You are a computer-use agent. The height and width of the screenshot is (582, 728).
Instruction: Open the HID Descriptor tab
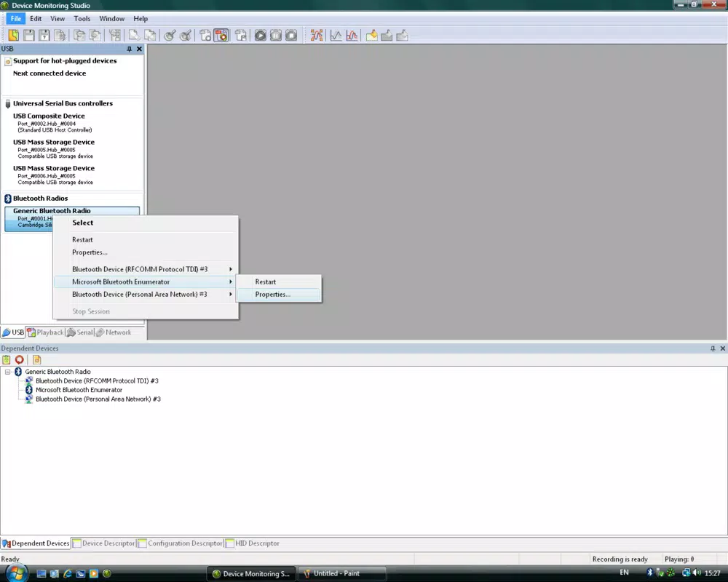coord(253,543)
